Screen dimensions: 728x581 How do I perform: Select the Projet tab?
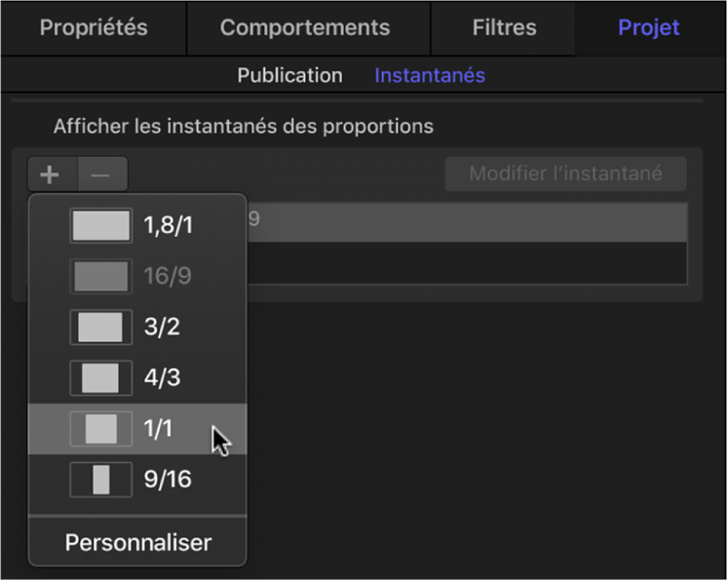click(x=649, y=27)
